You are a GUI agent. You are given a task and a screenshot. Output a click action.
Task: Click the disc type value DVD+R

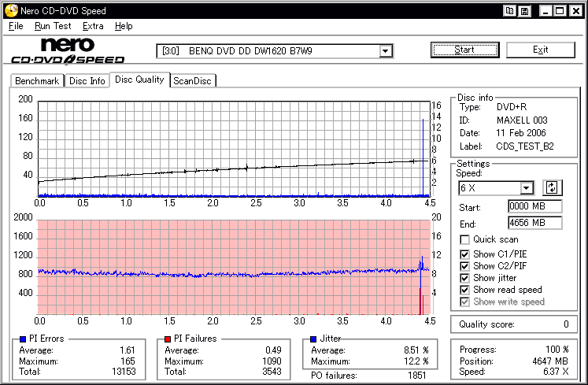tap(512, 107)
